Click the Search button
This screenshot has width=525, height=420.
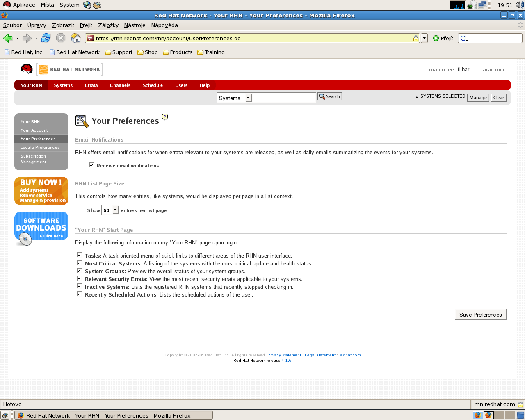tap(330, 96)
